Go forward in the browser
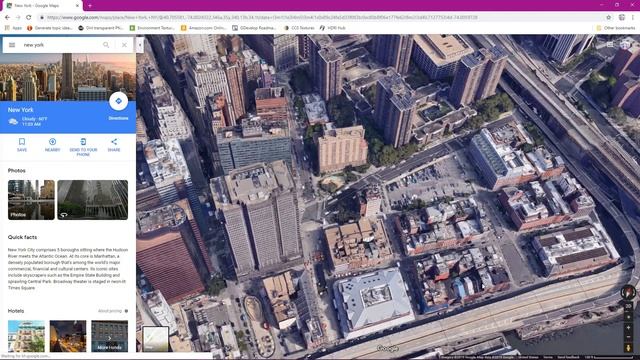Viewport: 640px width, 360px height. pyautogui.click(x=18, y=18)
